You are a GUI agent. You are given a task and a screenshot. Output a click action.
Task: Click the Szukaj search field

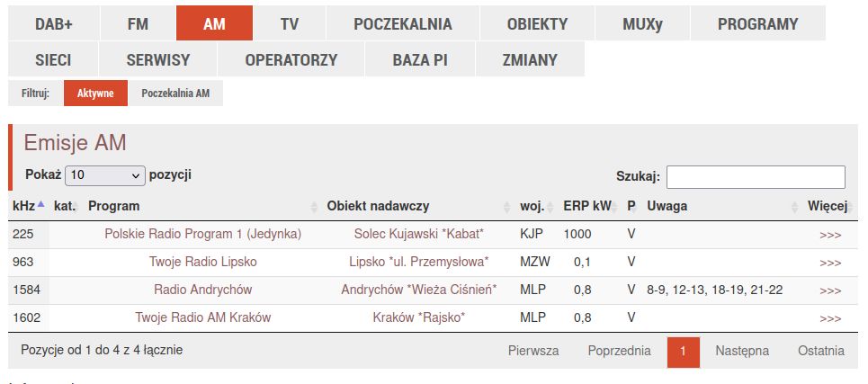coord(755,176)
